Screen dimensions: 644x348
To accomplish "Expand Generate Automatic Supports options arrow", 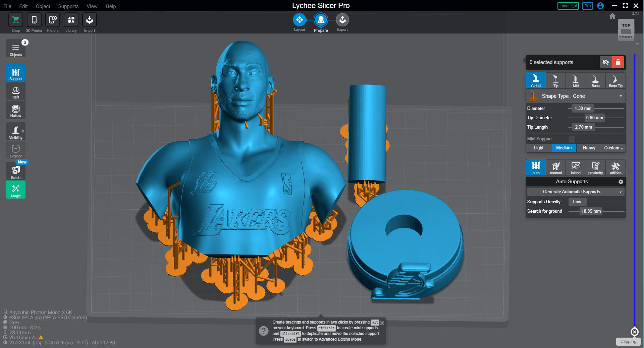I will [621, 192].
